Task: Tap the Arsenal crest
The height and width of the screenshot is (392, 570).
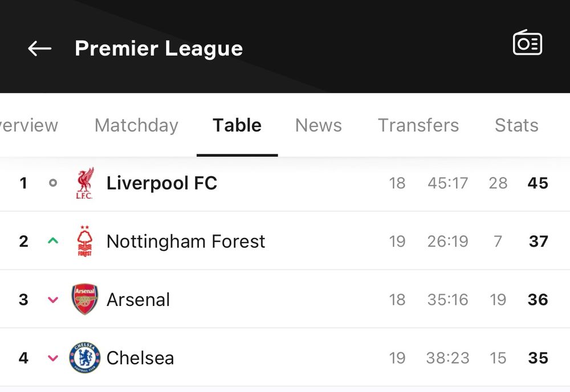Action: click(85, 299)
